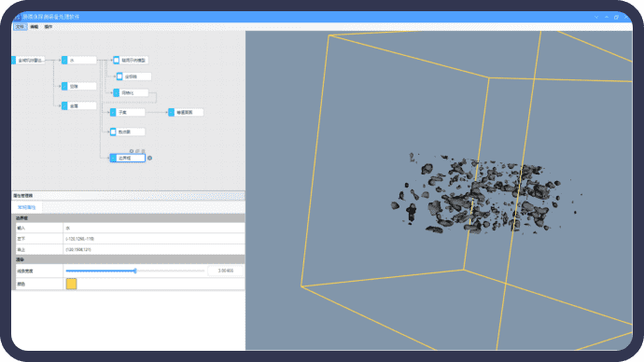Maximize the window from the title bar
The height and width of the screenshot is (362, 644).
click(x=616, y=17)
